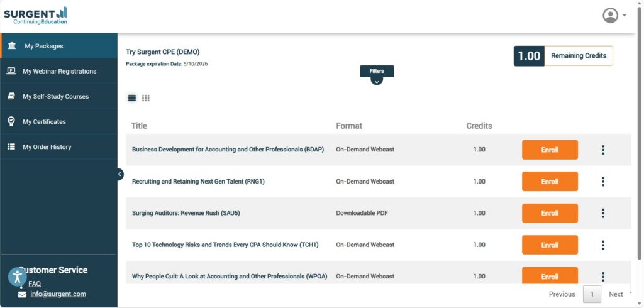644x308 pixels.
Task: Click the My Self-Study Courses book icon
Action: pyautogui.click(x=11, y=96)
